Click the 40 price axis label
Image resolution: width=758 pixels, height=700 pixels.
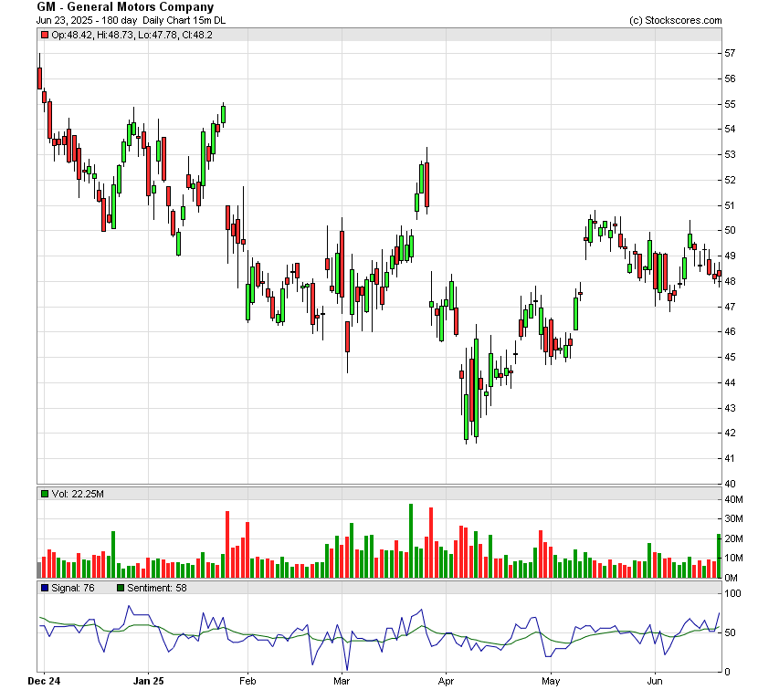(730, 484)
